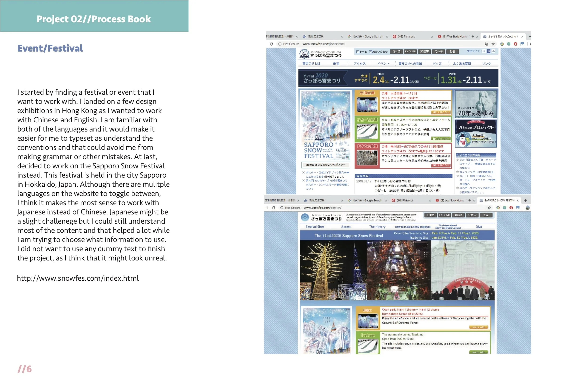Click the new tab plus in lower browser
Viewport: 588px width, 380px height.
coord(525,201)
